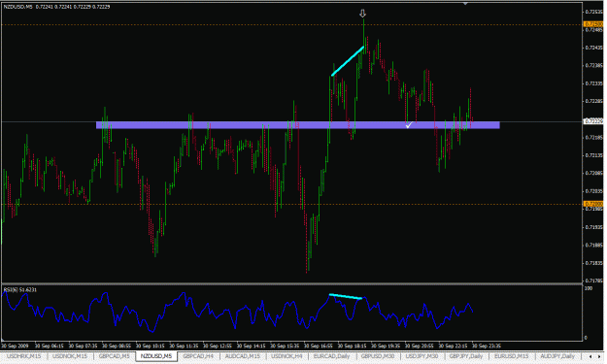Open the GBPUSD,M30 chart tab
Image resolution: width=607 pixels, height=364 pixels.
click(x=378, y=356)
